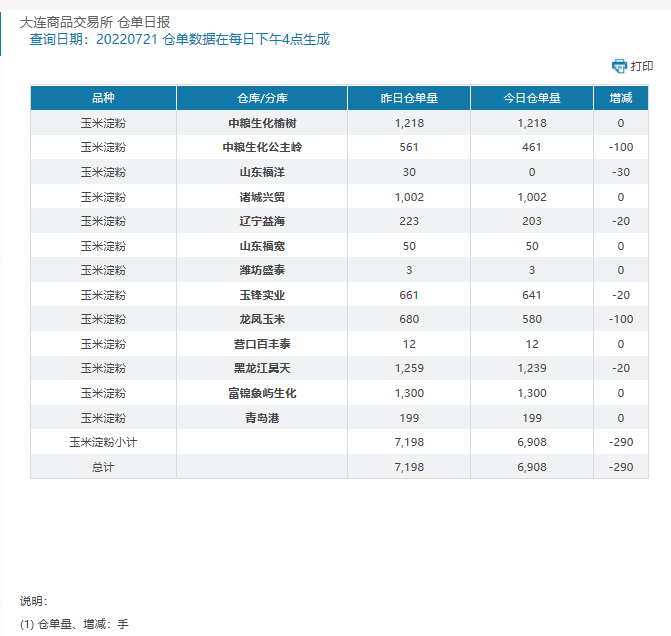The height and width of the screenshot is (636, 671).
Task: Click the 增减 column header
Action: tap(620, 98)
